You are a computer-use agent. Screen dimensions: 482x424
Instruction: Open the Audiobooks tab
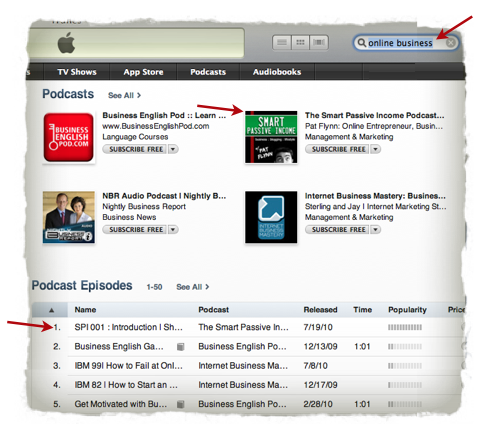[277, 72]
